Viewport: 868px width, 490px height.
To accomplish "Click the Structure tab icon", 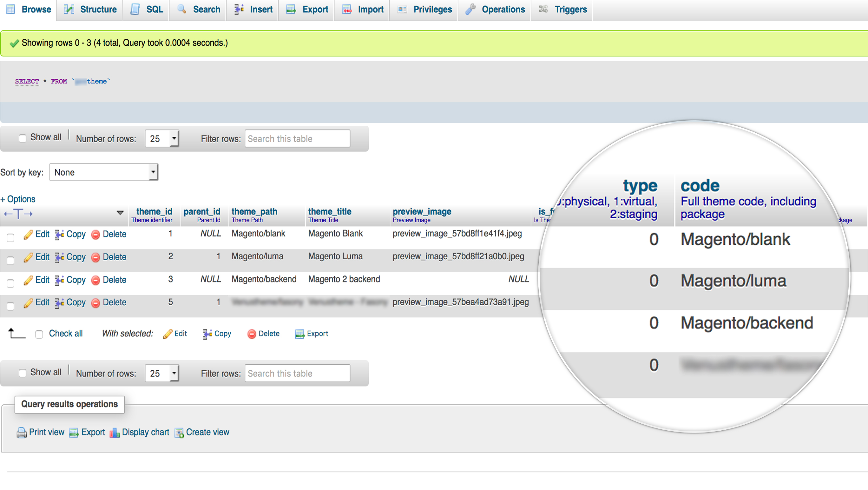I will pyautogui.click(x=69, y=10).
